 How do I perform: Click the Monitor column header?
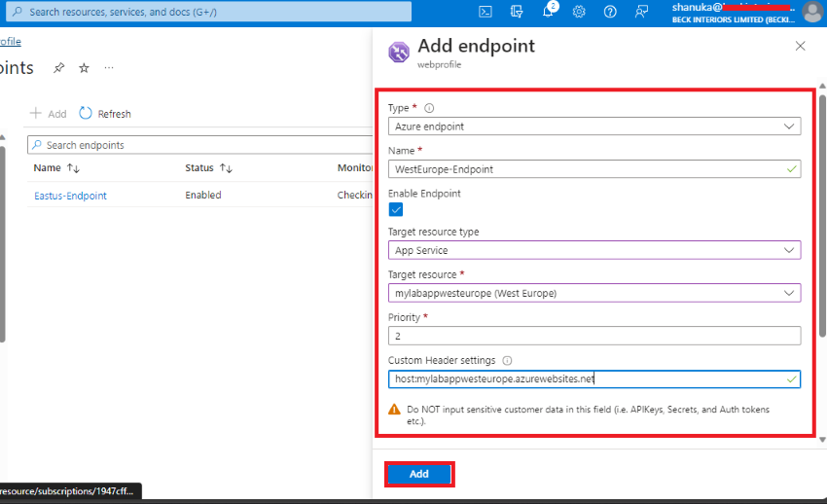(x=355, y=167)
